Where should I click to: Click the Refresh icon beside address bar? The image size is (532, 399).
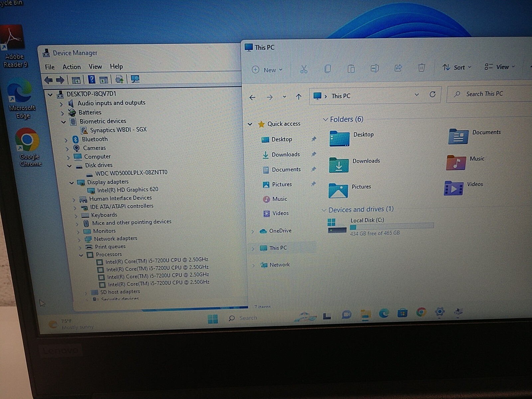click(x=432, y=94)
